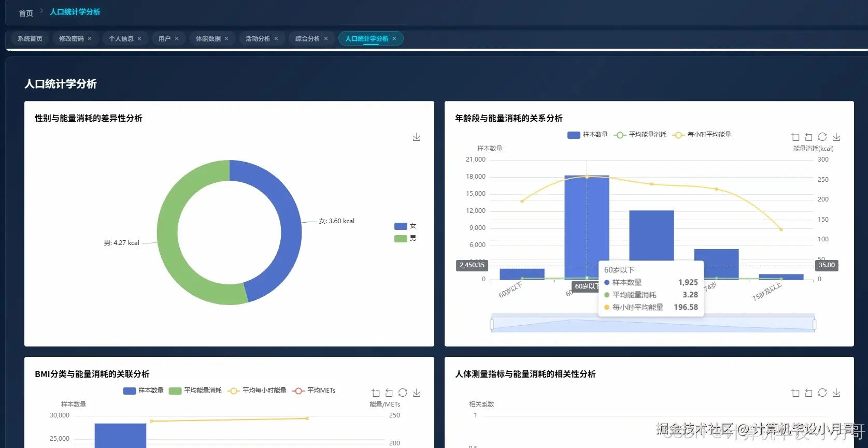Click 人口统计学分析 breadcrumb link
Screen dimensions: 868x448
click(75, 12)
